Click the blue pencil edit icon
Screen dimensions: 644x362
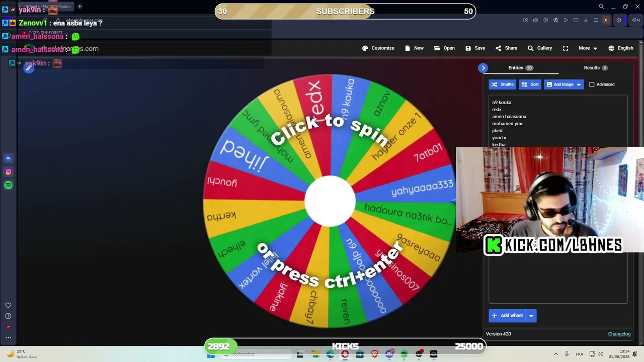tap(29, 68)
